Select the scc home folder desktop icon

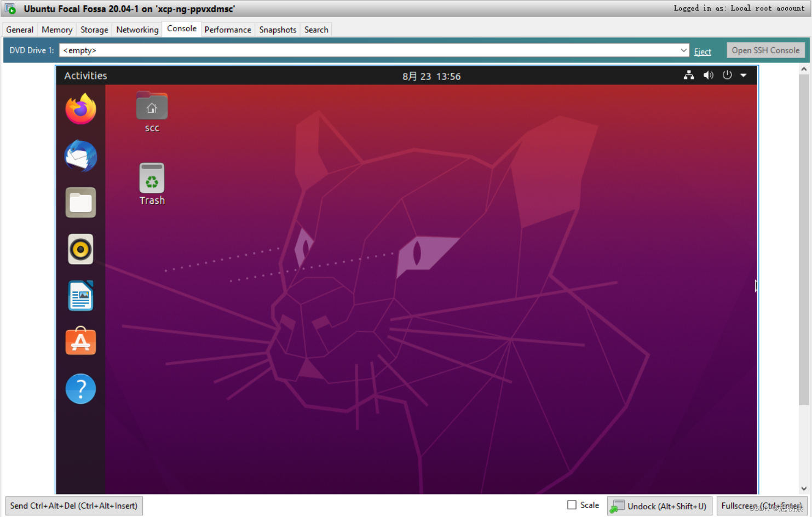[152, 112]
